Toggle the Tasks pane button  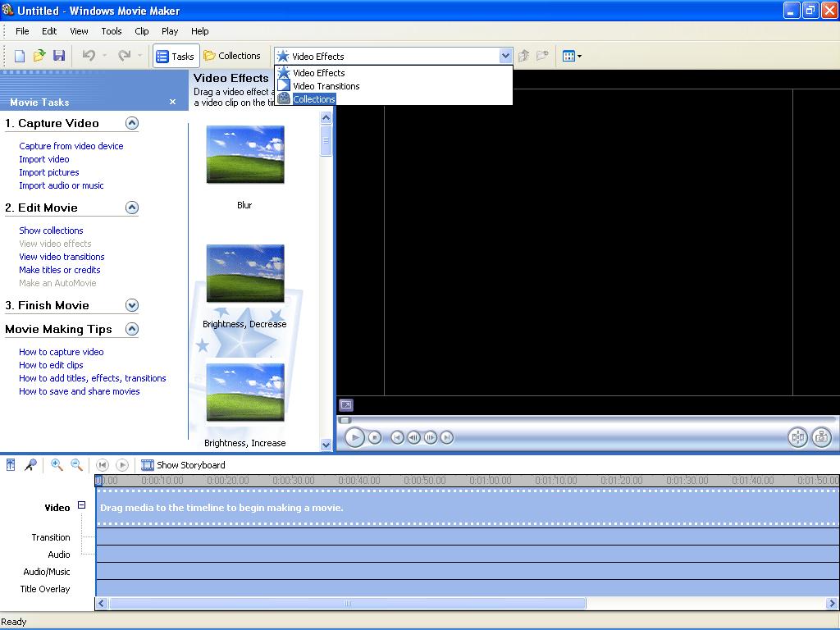tap(176, 56)
